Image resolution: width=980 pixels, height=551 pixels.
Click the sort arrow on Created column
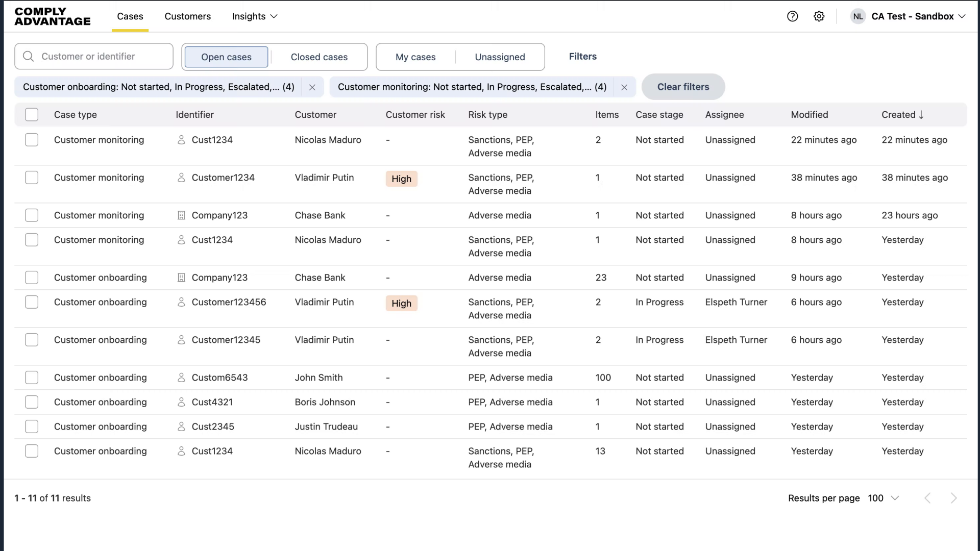click(921, 115)
